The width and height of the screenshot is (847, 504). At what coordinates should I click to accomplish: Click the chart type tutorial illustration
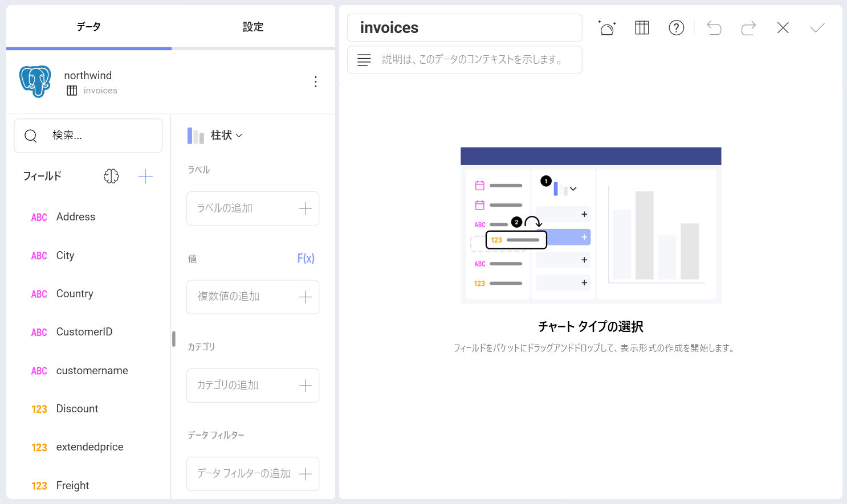[591, 226]
